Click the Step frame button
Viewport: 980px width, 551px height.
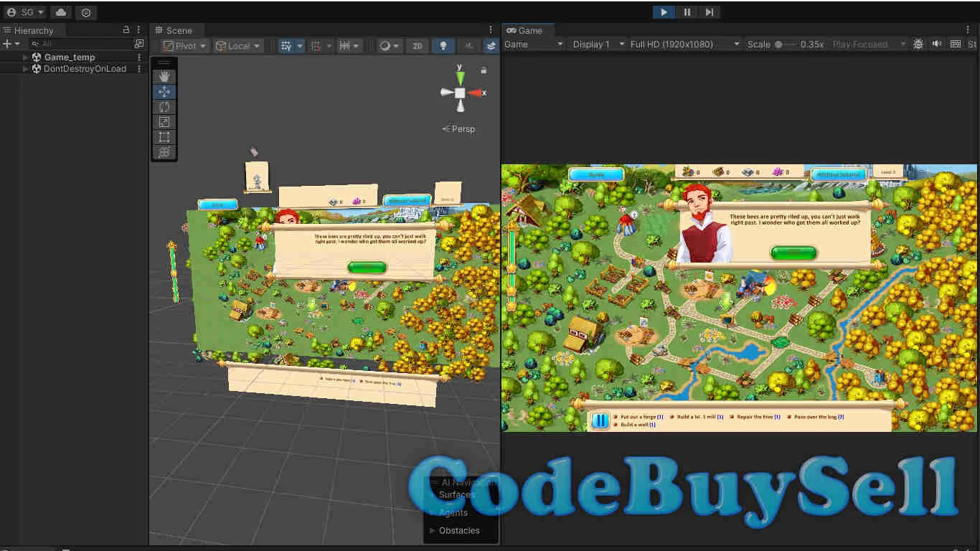pos(709,12)
